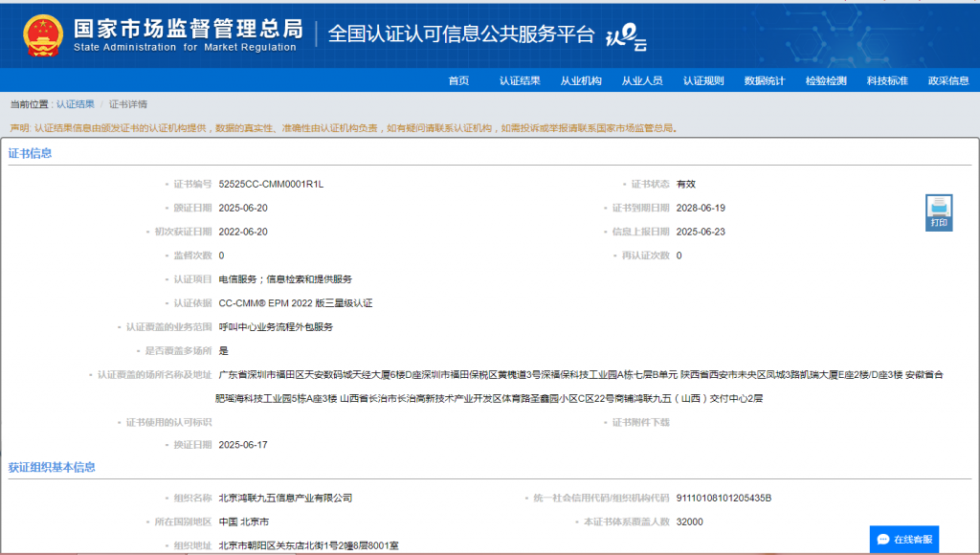Click the 打印 print icon

click(939, 211)
